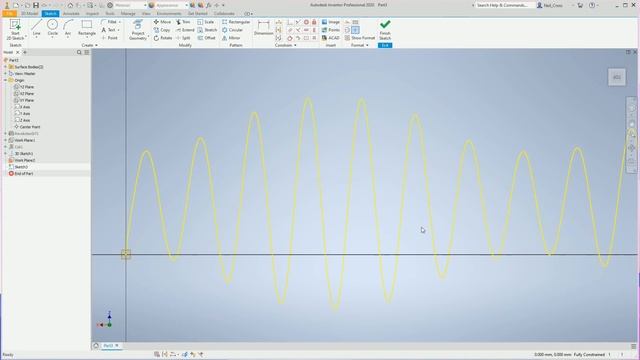Viewport: 640px width, 360px height.
Task: Select the Arc tool
Action: point(68,28)
